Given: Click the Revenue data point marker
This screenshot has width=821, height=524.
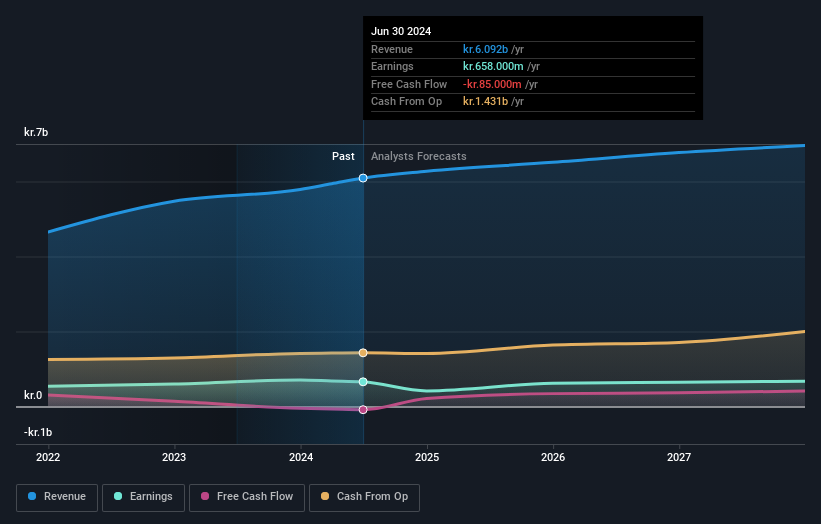Looking at the screenshot, I should point(363,179).
